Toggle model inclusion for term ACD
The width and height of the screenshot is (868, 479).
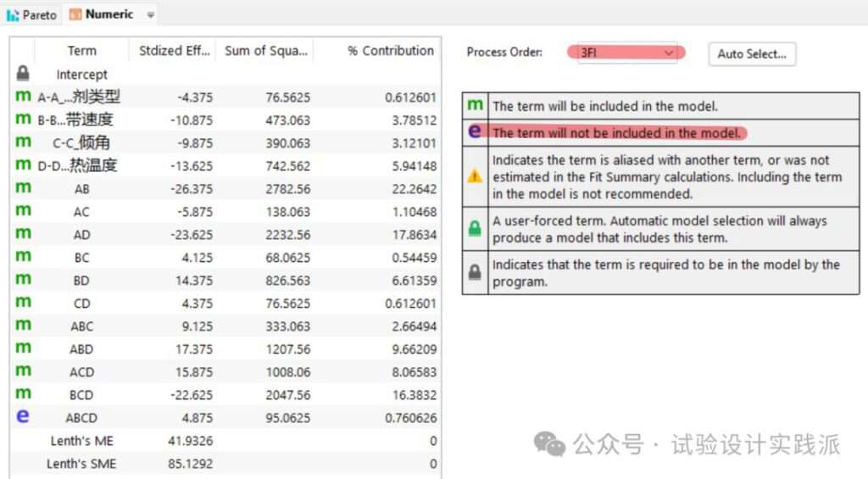tap(23, 370)
